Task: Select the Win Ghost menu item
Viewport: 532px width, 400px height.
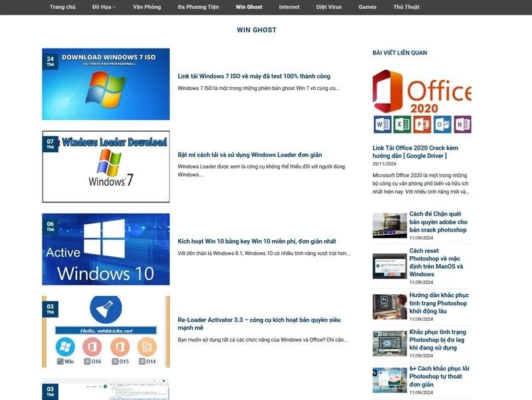Action: pyautogui.click(x=249, y=7)
